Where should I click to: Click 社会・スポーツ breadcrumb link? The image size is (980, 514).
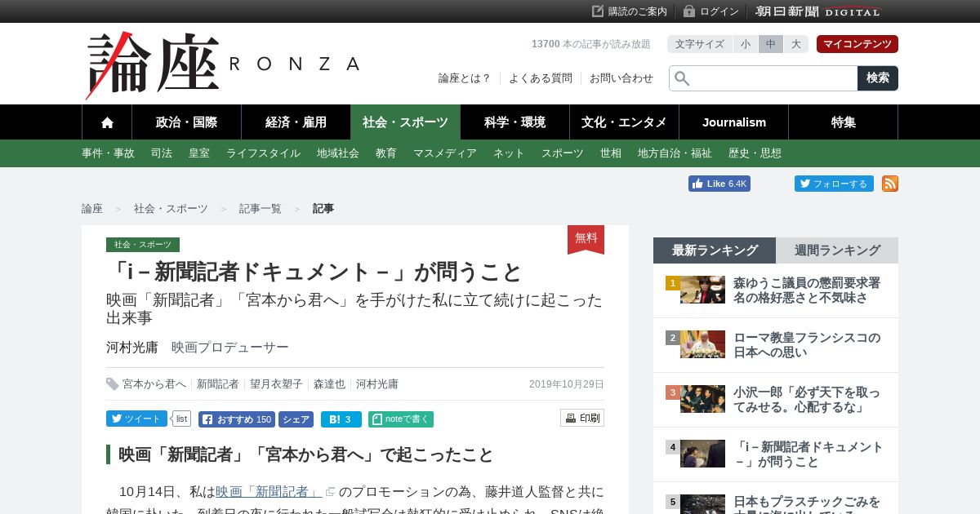(171, 209)
